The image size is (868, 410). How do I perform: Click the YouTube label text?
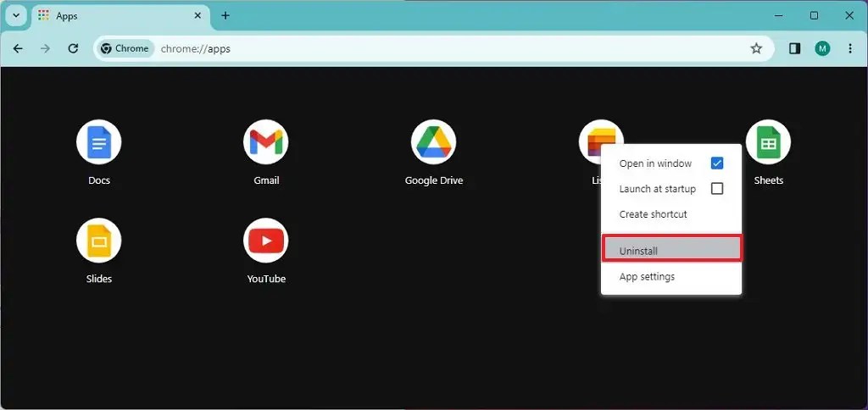point(265,279)
